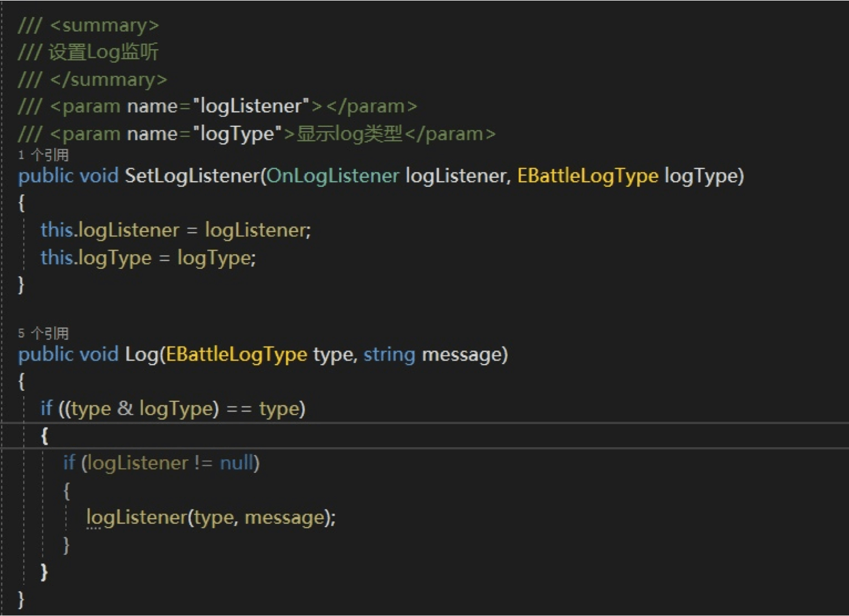This screenshot has height=616, width=849.
Task: Click the if (logListener != null) statement
Action: point(161,463)
